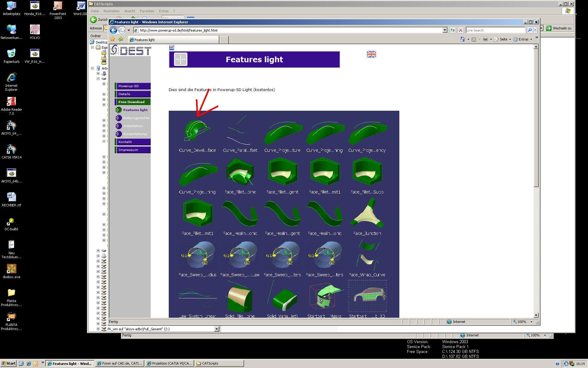The width and height of the screenshot is (588, 368).
Task: Open the Face_Junction feature image
Action: point(367,214)
